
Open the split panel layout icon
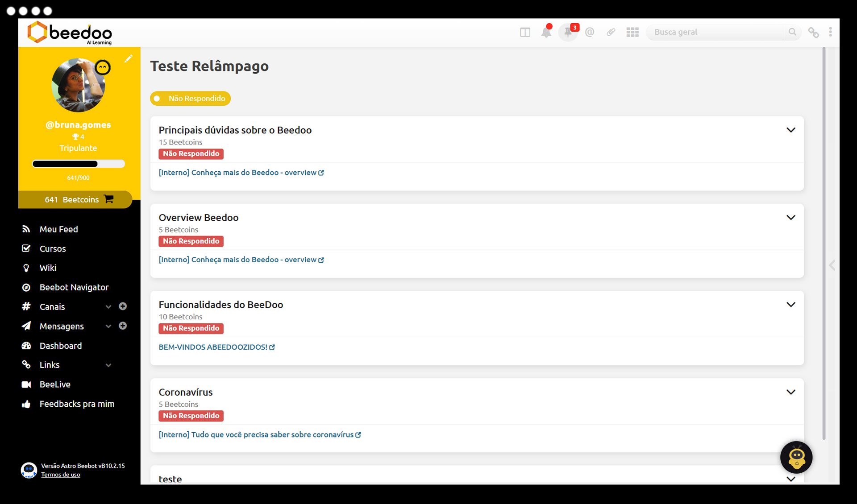(525, 32)
